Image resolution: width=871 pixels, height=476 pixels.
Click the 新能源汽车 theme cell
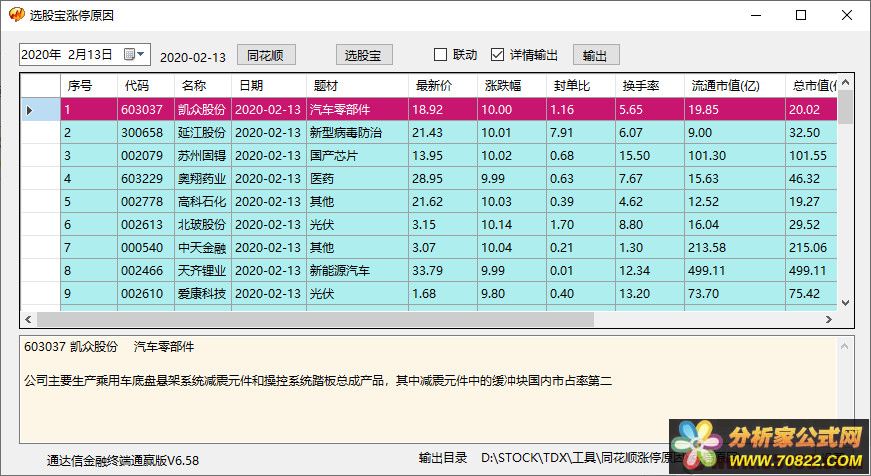pyautogui.click(x=357, y=270)
